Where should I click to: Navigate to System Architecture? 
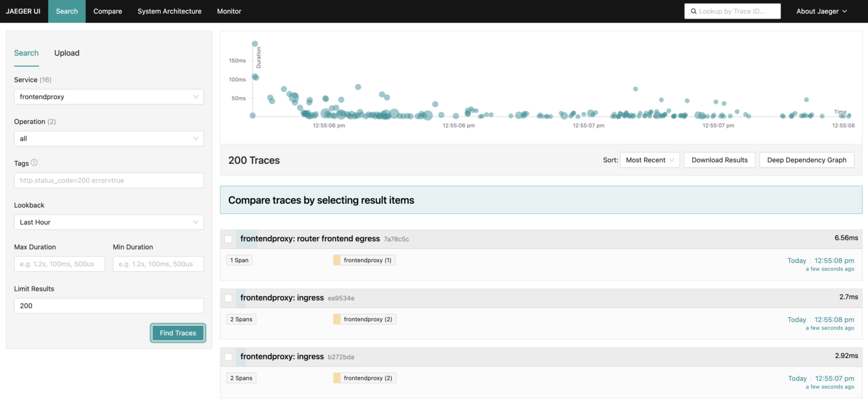pyautogui.click(x=169, y=11)
